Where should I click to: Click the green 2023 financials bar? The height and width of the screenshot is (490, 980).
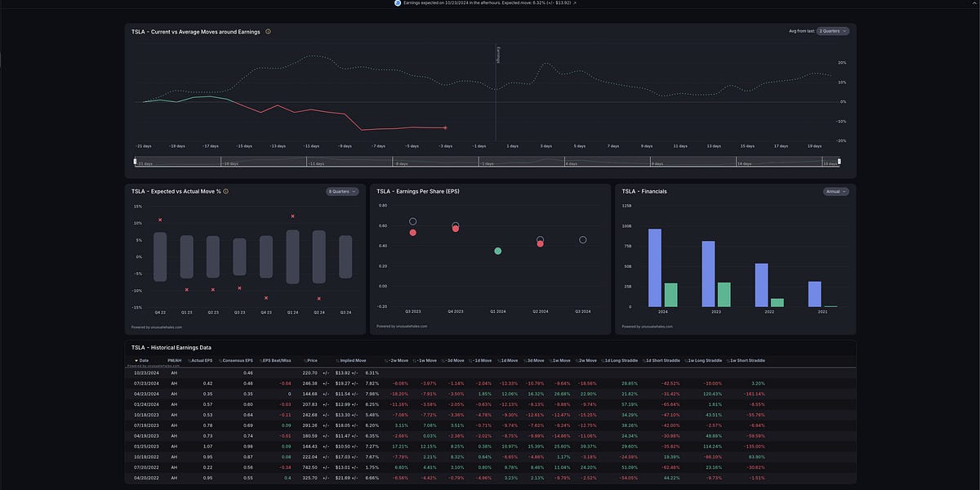click(724, 295)
